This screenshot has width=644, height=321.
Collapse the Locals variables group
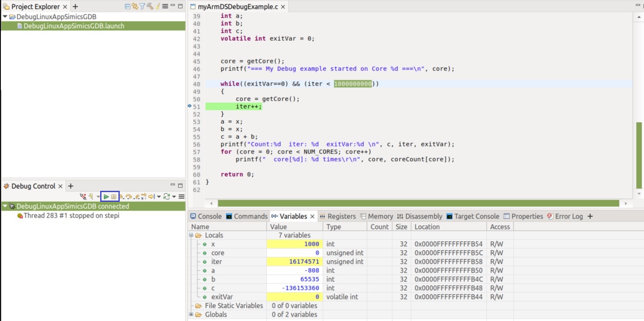191,235
